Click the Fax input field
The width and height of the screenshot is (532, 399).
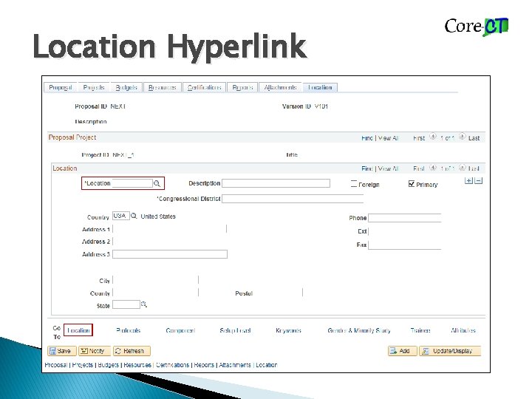pyautogui.click(x=404, y=245)
